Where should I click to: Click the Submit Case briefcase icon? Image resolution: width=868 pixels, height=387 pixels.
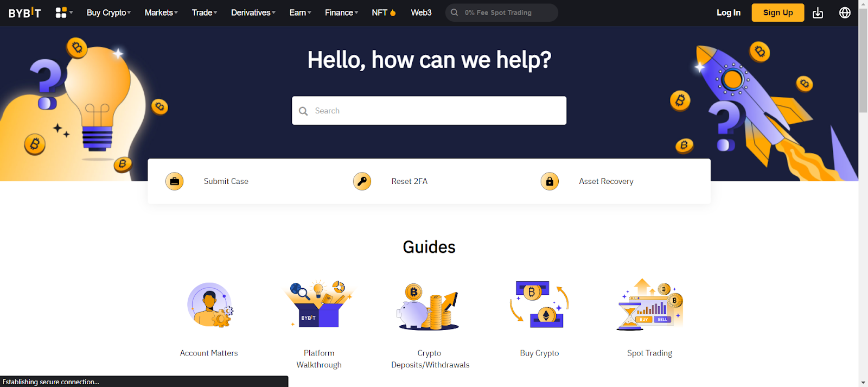pyautogui.click(x=175, y=181)
